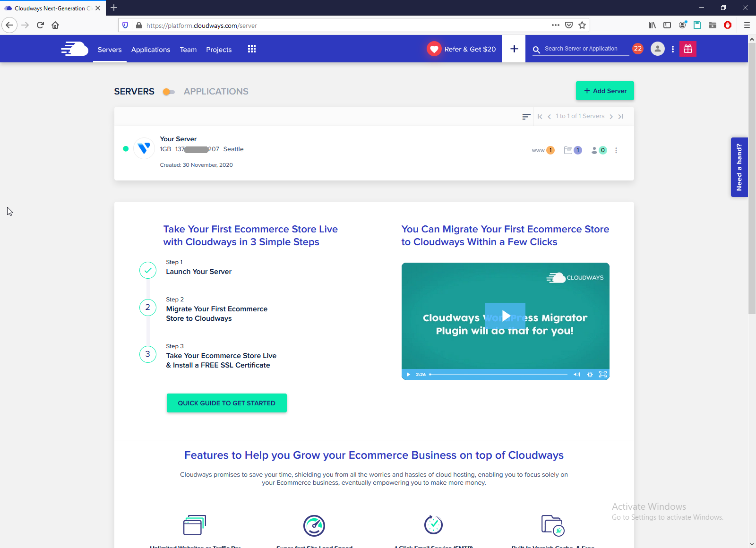
Task: Open the Team nav tab
Action: coord(188,50)
